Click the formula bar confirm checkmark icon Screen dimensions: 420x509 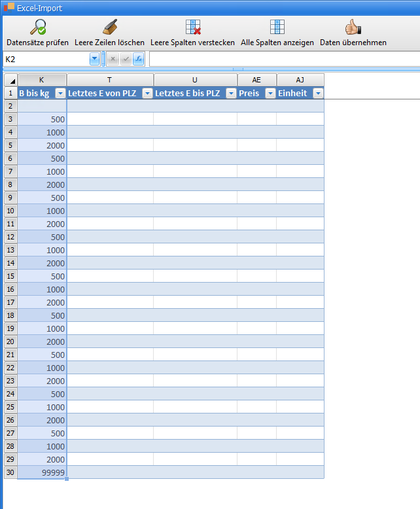click(x=126, y=59)
